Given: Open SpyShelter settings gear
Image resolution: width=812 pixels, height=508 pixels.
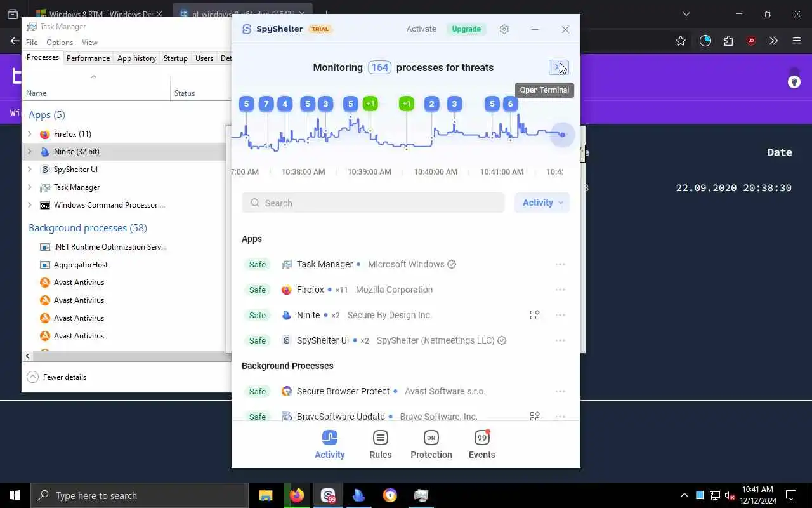Looking at the screenshot, I should 504,29.
